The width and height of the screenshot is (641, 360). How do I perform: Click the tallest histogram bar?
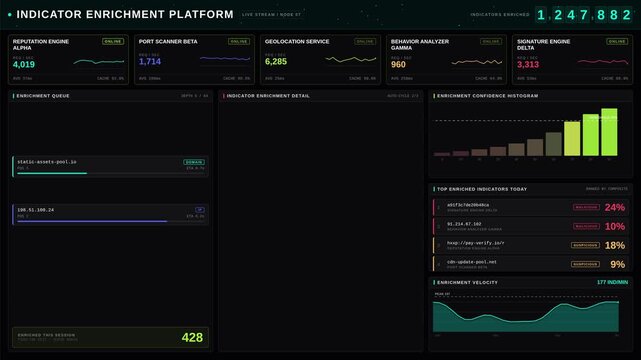[609, 132]
